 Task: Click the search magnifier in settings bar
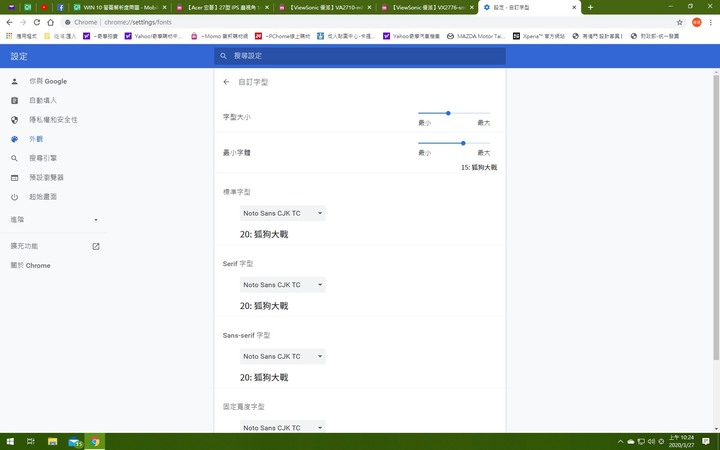point(224,56)
